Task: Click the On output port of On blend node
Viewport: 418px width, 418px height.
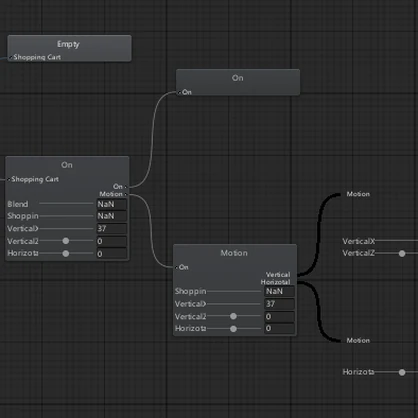Action: pyautogui.click(x=126, y=187)
